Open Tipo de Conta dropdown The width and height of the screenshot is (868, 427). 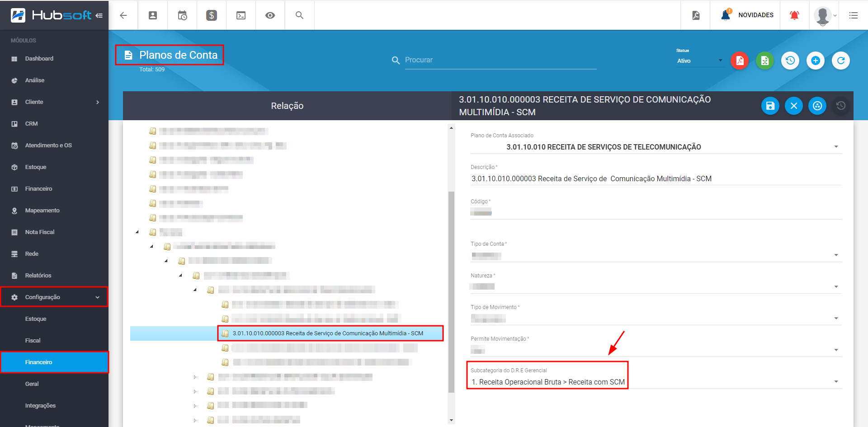656,255
